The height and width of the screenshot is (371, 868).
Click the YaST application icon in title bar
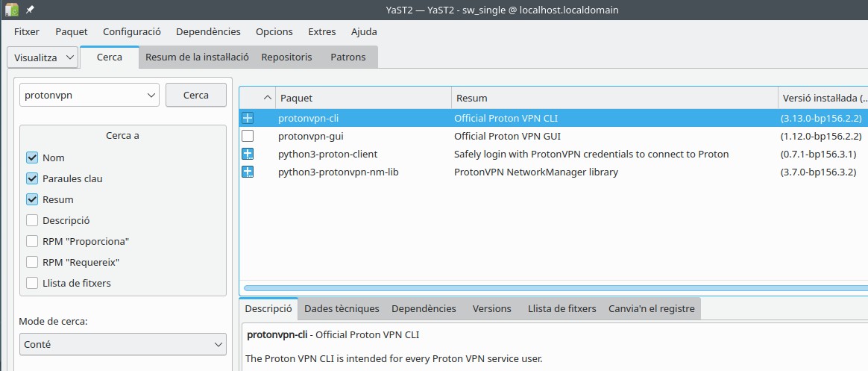[x=11, y=10]
